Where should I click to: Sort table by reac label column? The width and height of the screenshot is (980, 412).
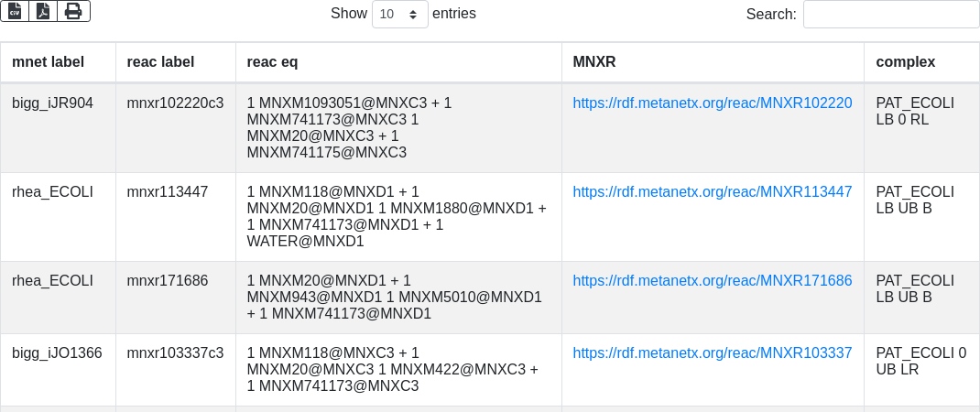(x=160, y=62)
